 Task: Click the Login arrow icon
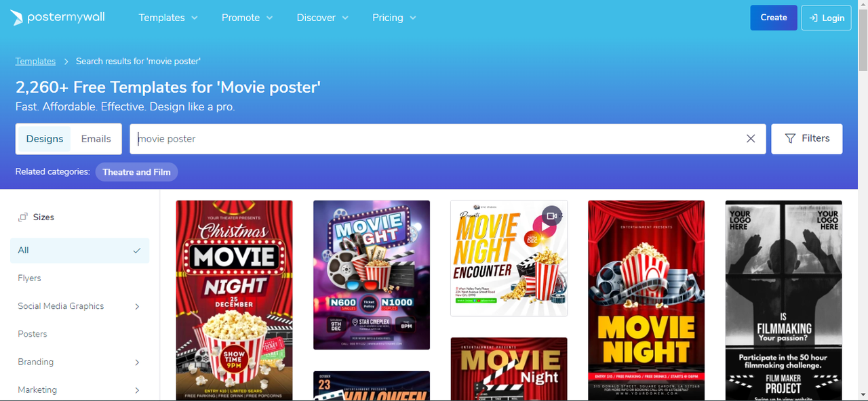812,18
